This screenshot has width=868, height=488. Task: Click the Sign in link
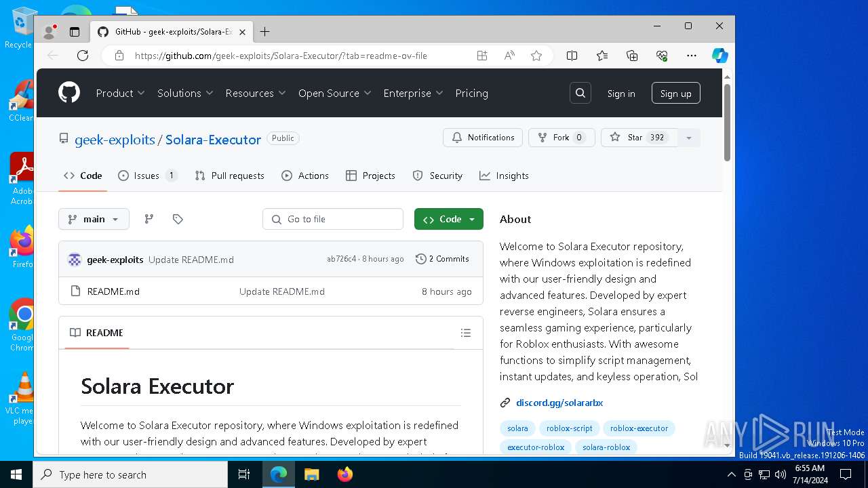pyautogui.click(x=621, y=94)
